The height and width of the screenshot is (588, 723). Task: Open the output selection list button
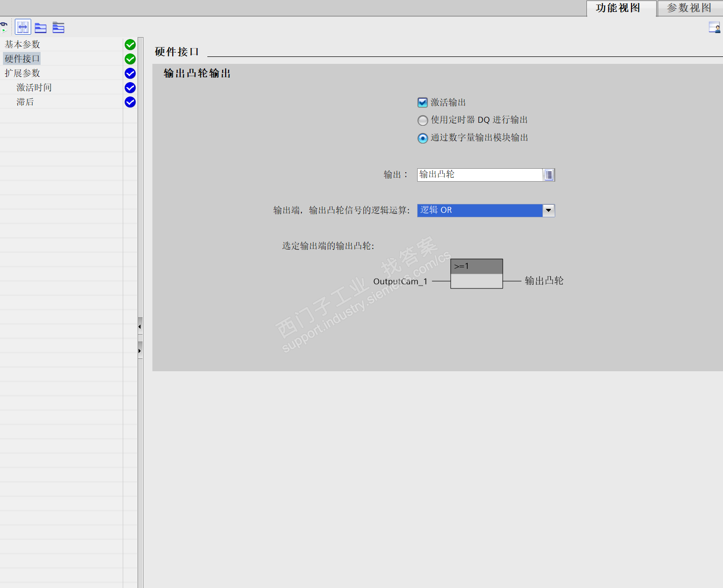[x=549, y=175]
